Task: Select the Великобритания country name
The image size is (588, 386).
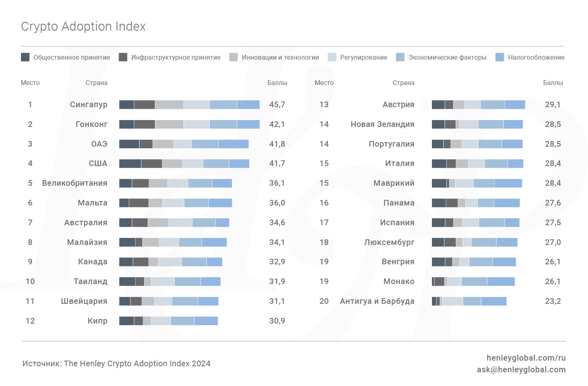Action: pyautogui.click(x=75, y=183)
